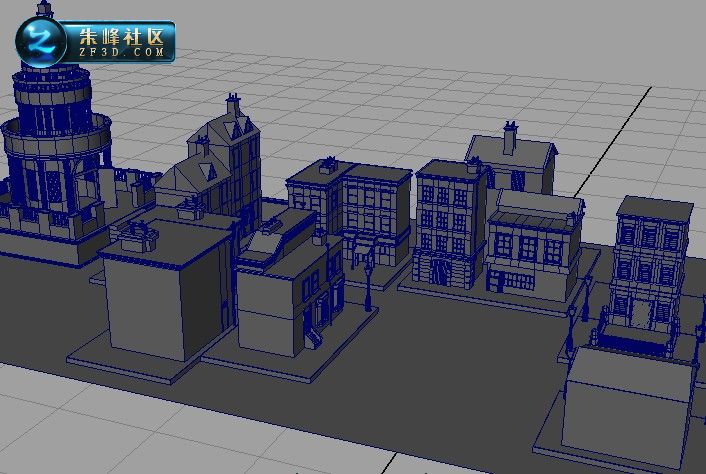
Task: Pick the four-story building with arched entrance
Action: [x=449, y=223]
